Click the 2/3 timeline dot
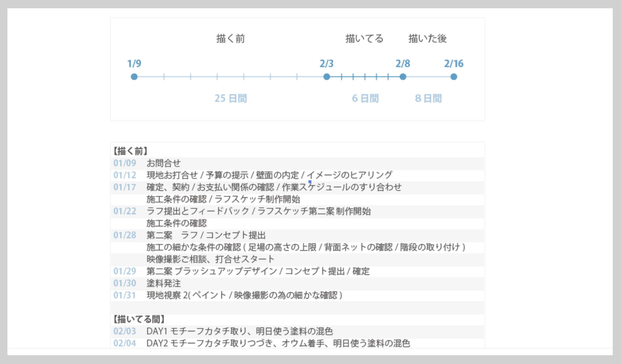Viewport: 621px width, 364px height. [x=327, y=77]
